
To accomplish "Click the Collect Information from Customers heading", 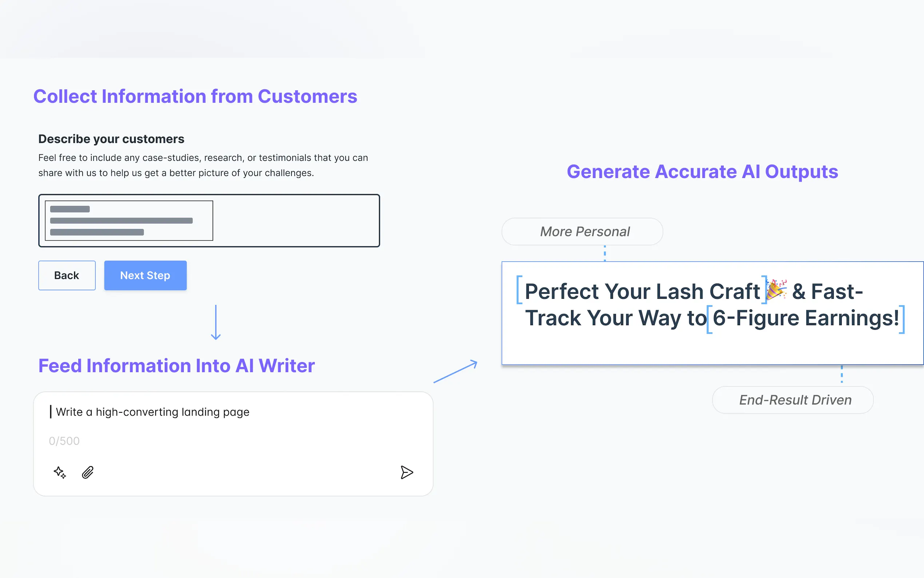I will (x=195, y=96).
